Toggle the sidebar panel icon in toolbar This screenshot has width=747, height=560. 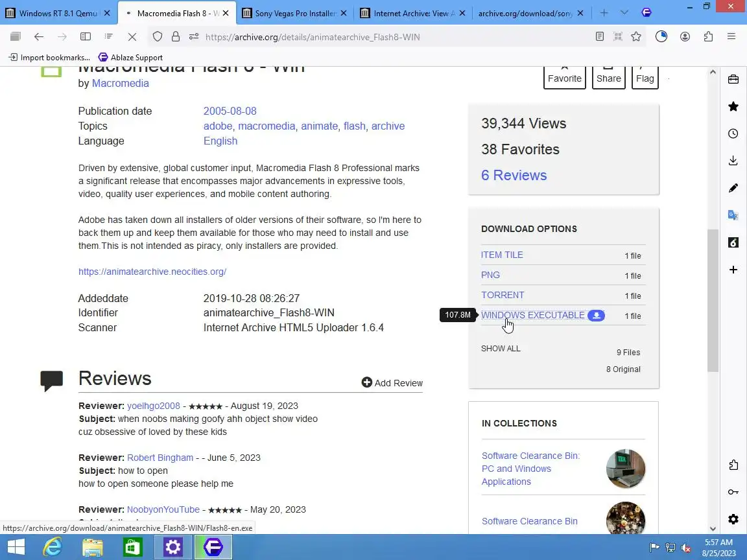pyautogui.click(x=86, y=37)
